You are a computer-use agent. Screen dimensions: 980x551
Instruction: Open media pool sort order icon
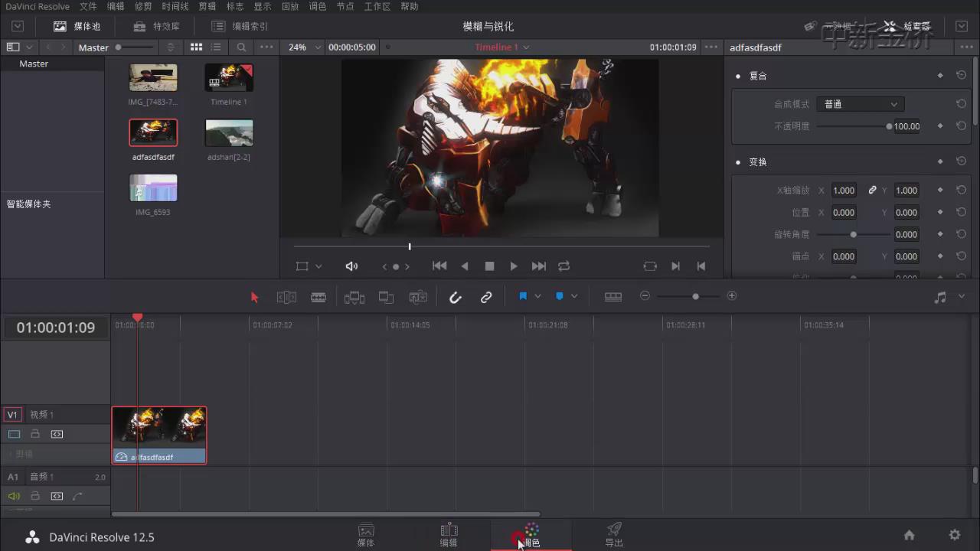pyautogui.click(x=171, y=47)
